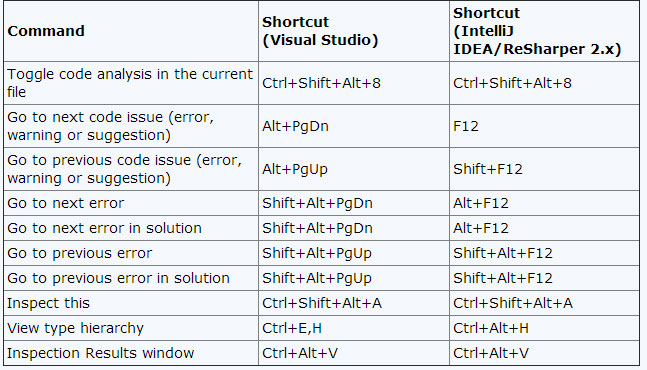Click the Alt+PgDn shortcut cell

pos(354,126)
